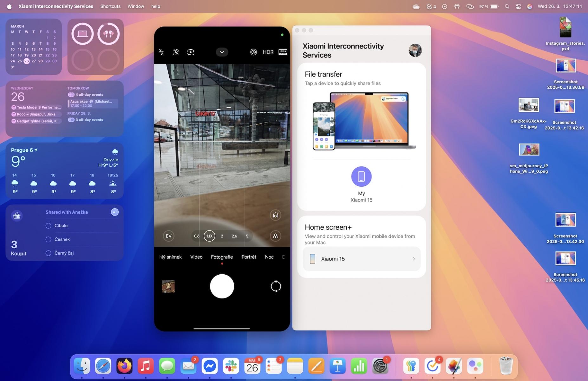Expand the camera settings dropdown chevron

click(x=222, y=52)
